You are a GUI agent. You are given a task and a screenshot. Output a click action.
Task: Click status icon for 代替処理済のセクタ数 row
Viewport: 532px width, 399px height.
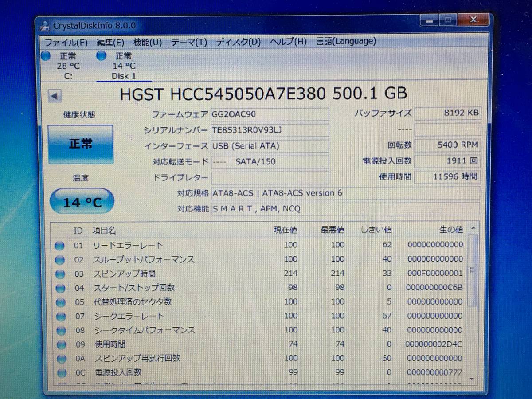click(x=60, y=303)
